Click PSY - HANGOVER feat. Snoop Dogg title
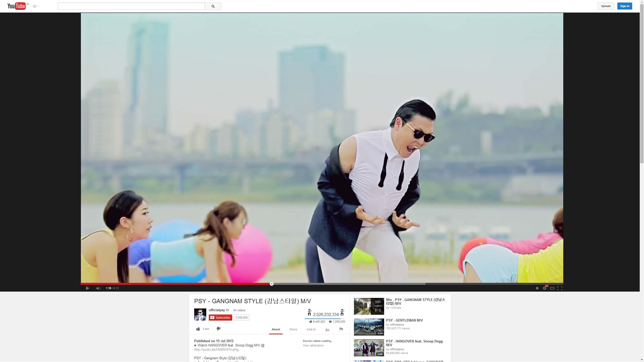 [x=414, y=343]
